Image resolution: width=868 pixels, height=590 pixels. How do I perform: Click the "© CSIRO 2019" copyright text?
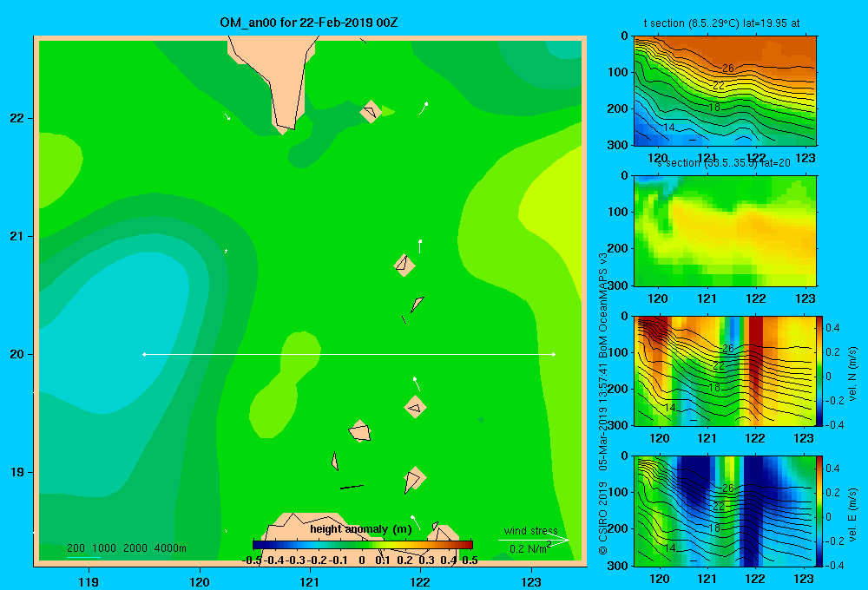tap(603, 517)
